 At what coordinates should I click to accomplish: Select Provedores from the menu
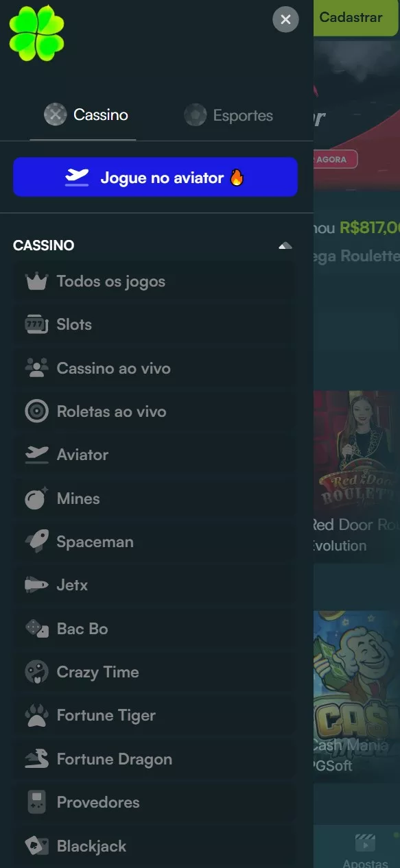tap(155, 802)
